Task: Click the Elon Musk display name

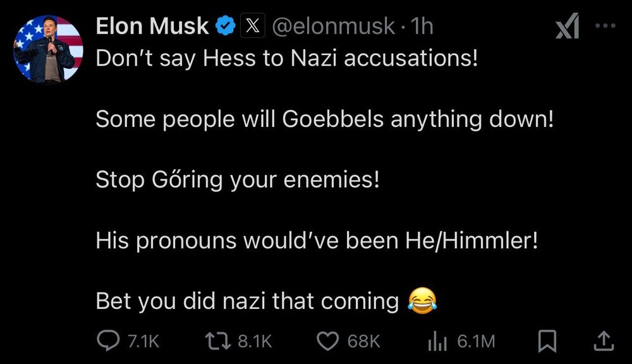Action: [152, 26]
